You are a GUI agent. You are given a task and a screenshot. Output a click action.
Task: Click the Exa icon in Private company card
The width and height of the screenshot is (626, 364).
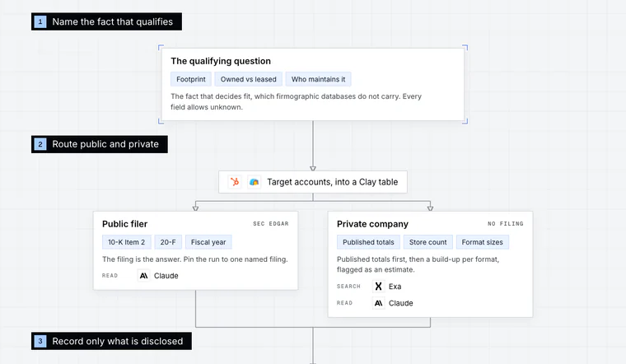(378, 286)
